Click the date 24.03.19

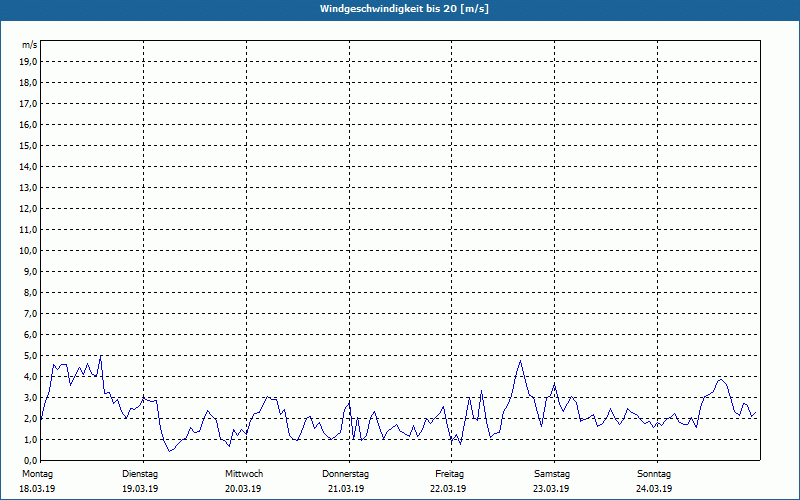click(x=654, y=489)
